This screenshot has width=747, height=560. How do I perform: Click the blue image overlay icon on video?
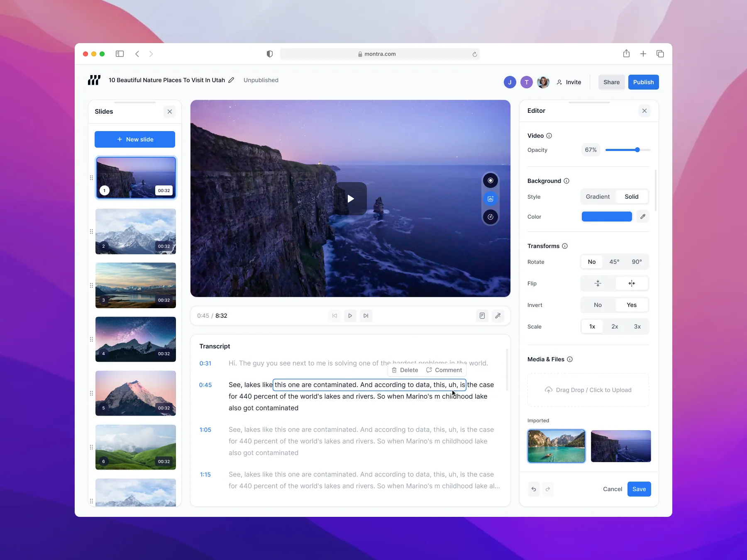[x=491, y=199]
